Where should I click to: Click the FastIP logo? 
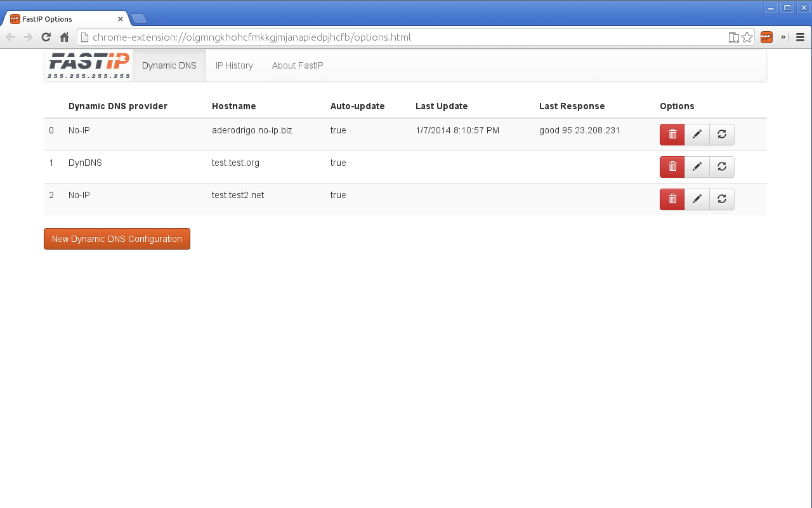89,65
